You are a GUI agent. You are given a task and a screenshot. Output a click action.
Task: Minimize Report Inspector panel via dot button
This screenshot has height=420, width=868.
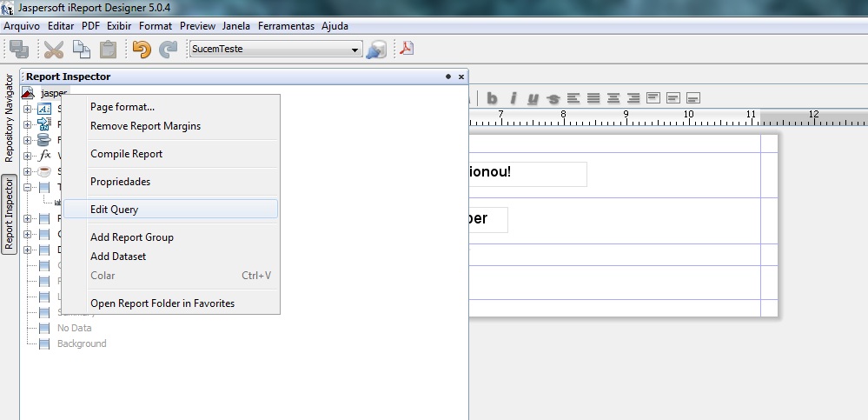click(x=448, y=77)
